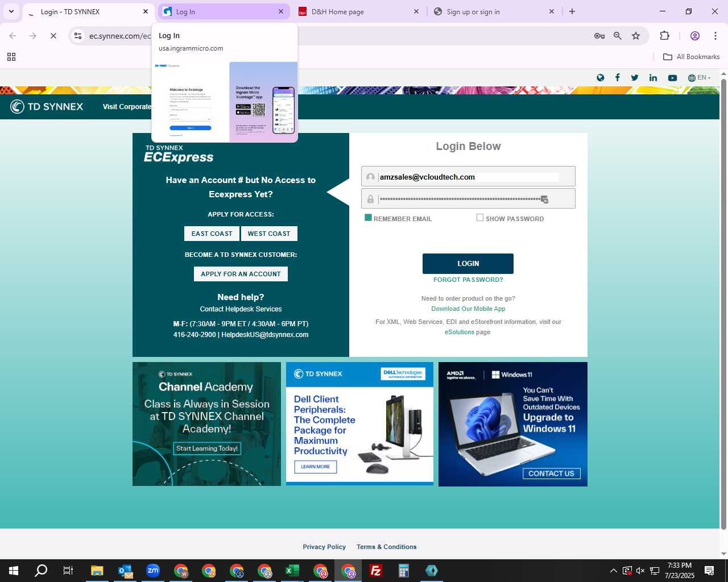Open the Terms & Conditions footer link
Image resolution: width=728 pixels, height=582 pixels.
387,547
